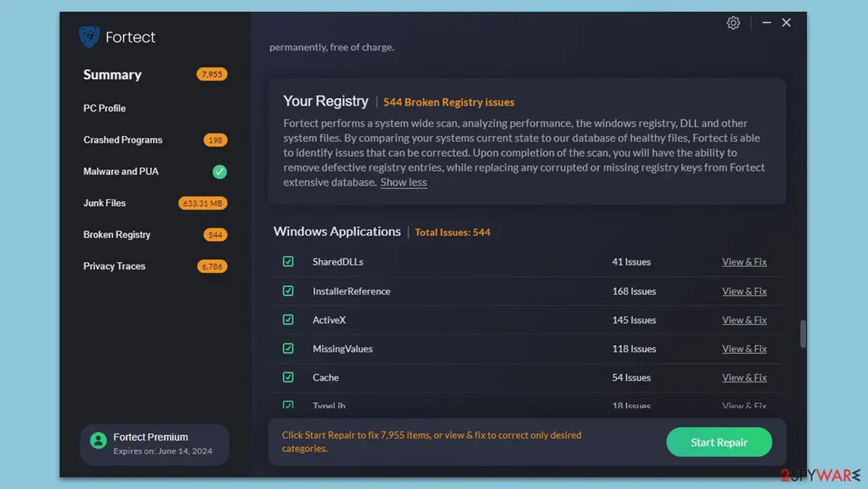
Task: Uncheck the InstallerReference checkbox
Action: point(288,290)
